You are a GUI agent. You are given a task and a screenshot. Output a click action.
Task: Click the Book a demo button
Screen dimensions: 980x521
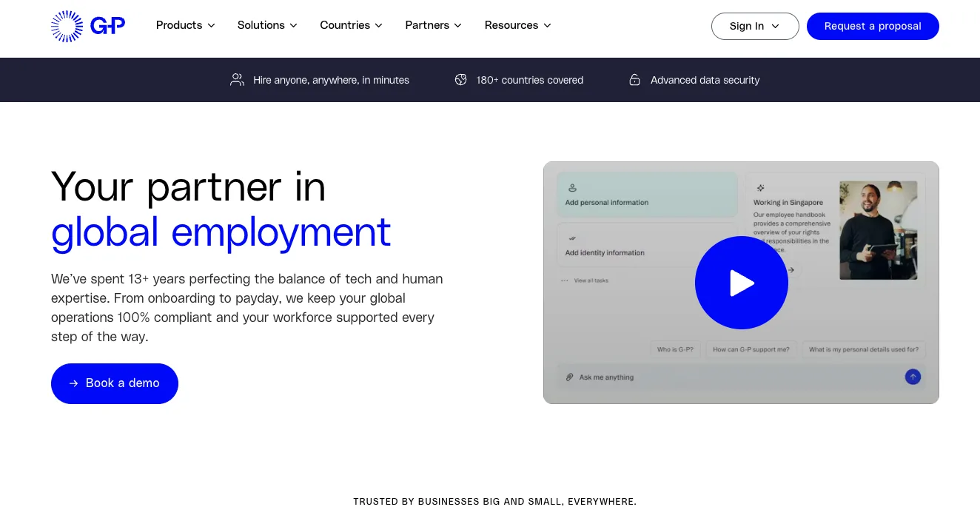click(x=115, y=383)
